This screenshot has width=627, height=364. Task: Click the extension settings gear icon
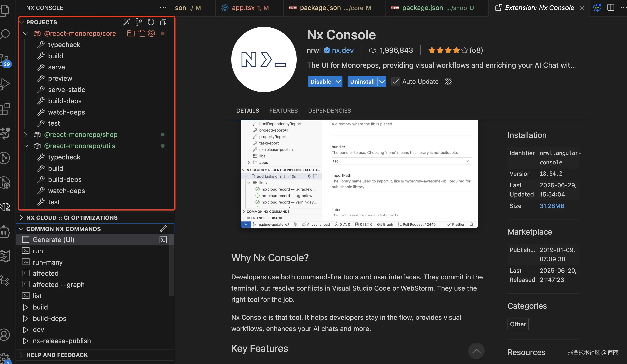pos(448,82)
